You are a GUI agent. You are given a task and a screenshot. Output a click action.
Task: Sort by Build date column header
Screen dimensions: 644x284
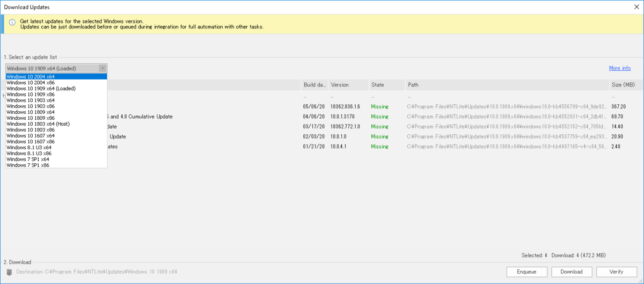(x=315, y=85)
